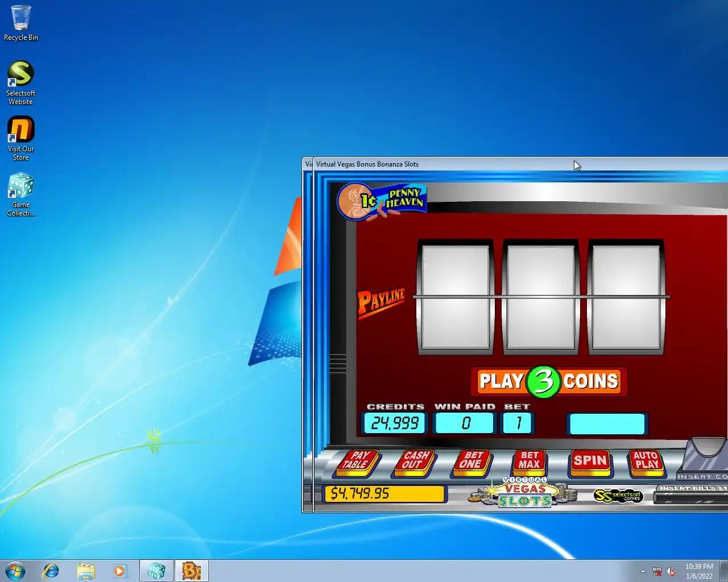Click the empty cyan message display
728x582 pixels.
pyautogui.click(x=607, y=424)
